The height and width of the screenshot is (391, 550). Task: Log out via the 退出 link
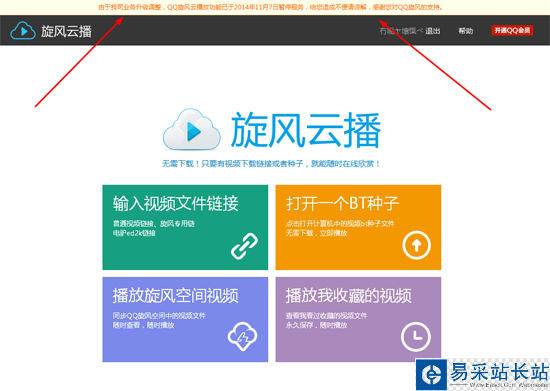[x=432, y=31]
